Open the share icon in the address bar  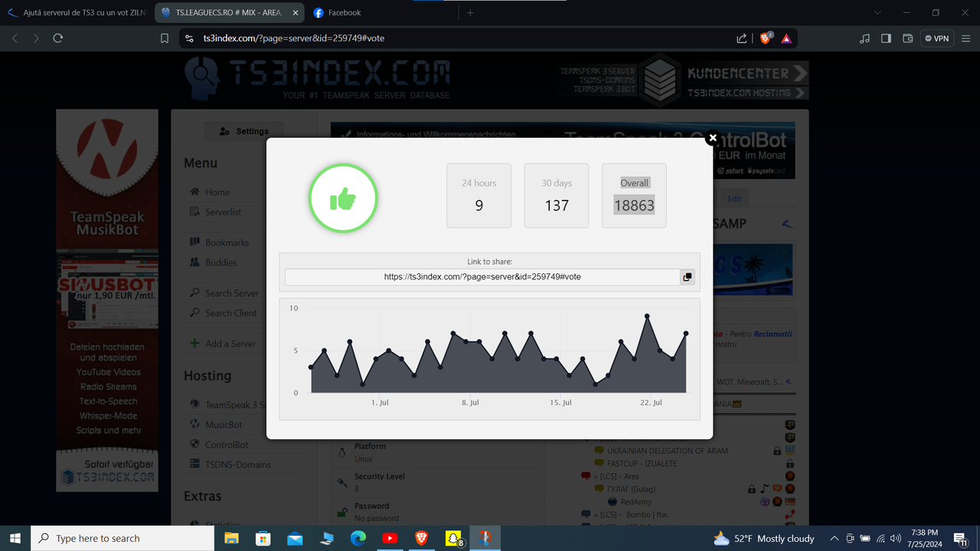[x=742, y=38]
